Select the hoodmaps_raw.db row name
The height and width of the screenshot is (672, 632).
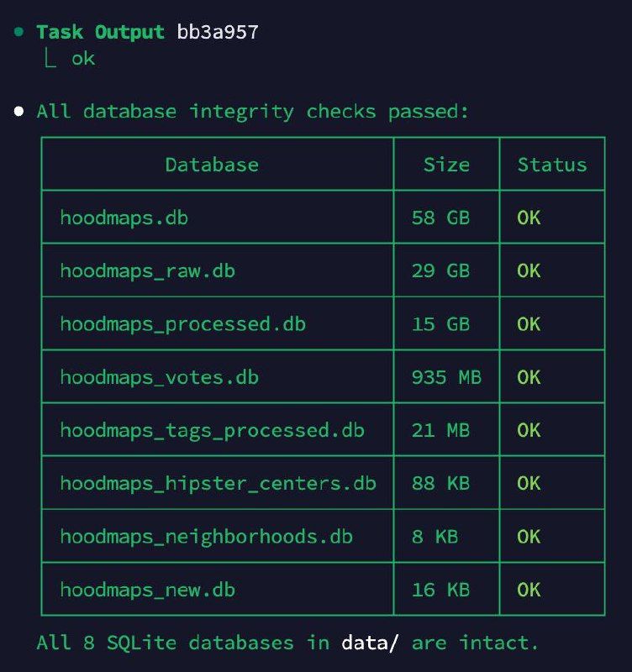(x=148, y=270)
